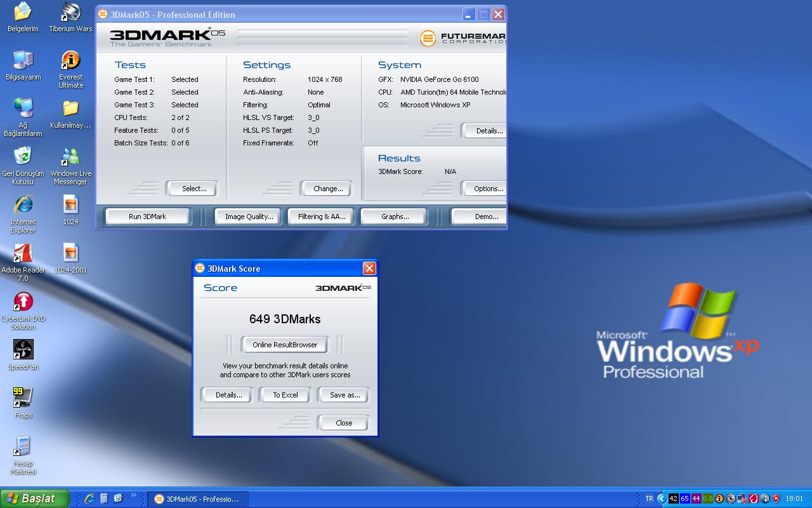812x508 pixels.
Task: Launch Fraps desktop shortcut
Action: point(23,403)
